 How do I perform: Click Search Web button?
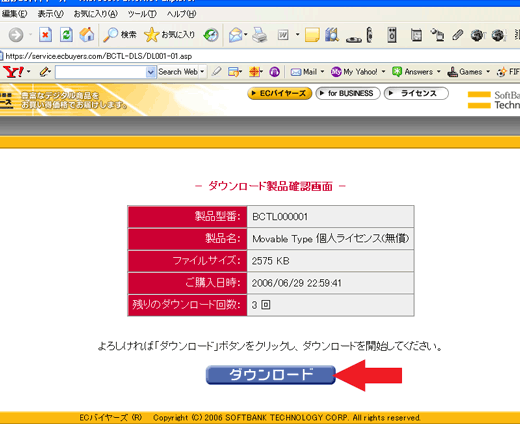point(178,72)
